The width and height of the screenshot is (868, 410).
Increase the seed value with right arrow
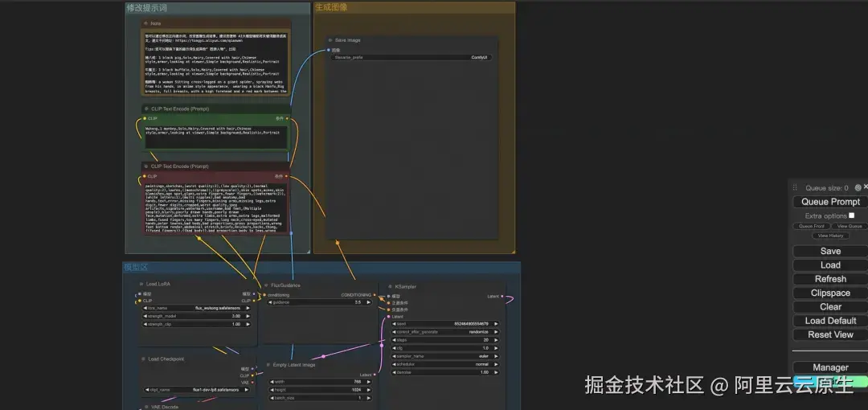point(496,323)
